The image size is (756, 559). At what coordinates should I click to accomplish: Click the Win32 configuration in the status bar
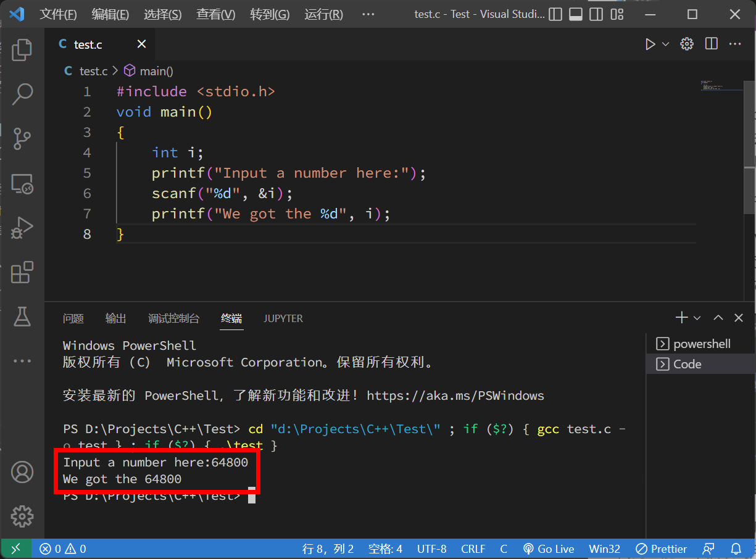tap(605, 549)
